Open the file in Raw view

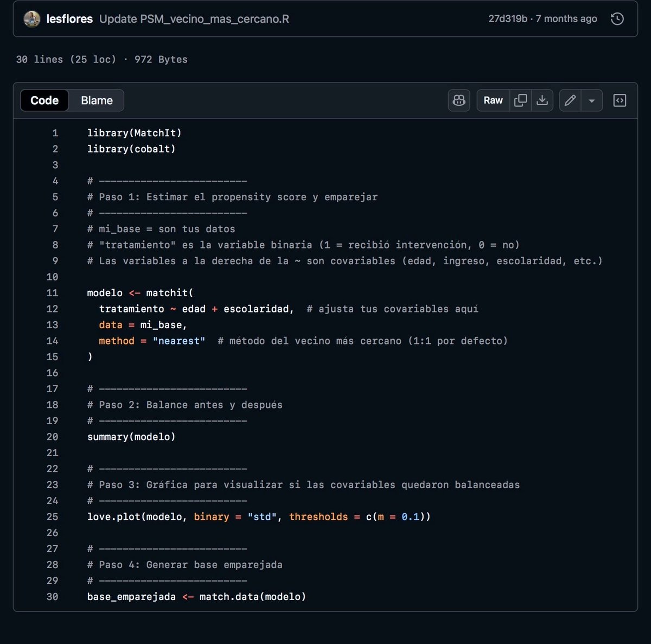coord(493,100)
